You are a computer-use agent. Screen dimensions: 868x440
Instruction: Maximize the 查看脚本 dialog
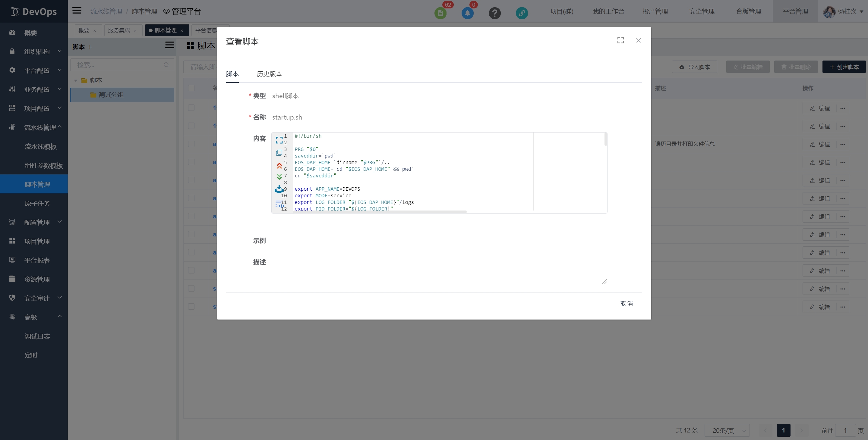(620, 40)
